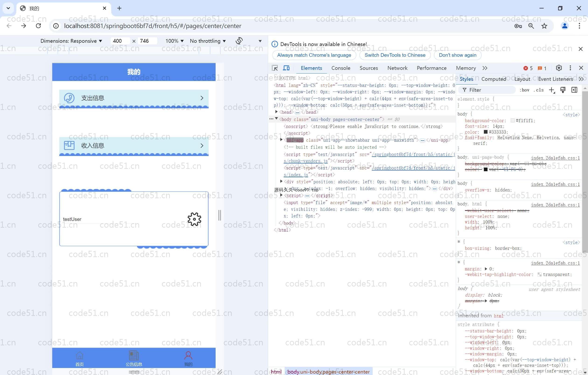Open the Event Listeners tab

(x=555, y=79)
